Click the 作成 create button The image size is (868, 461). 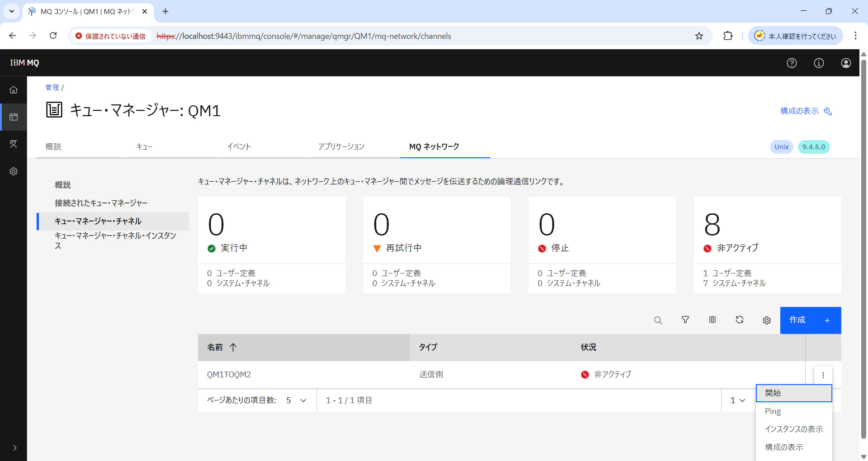pyautogui.click(x=811, y=320)
